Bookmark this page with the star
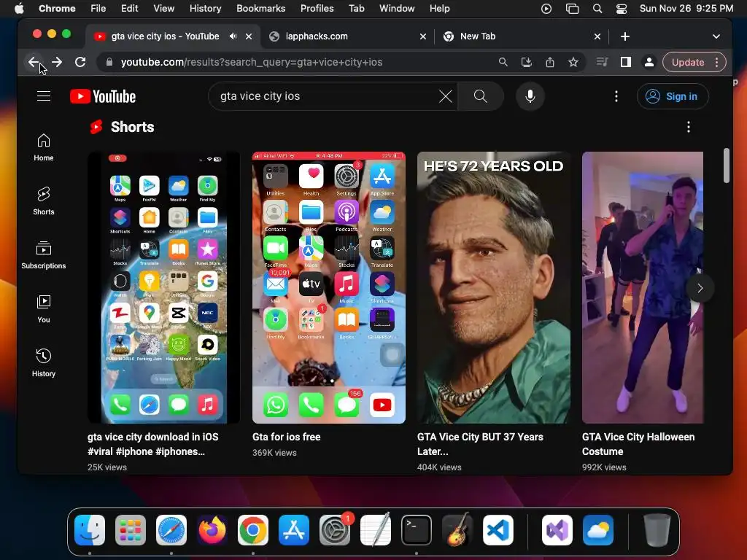Image resolution: width=747 pixels, height=560 pixels. pyautogui.click(x=573, y=62)
